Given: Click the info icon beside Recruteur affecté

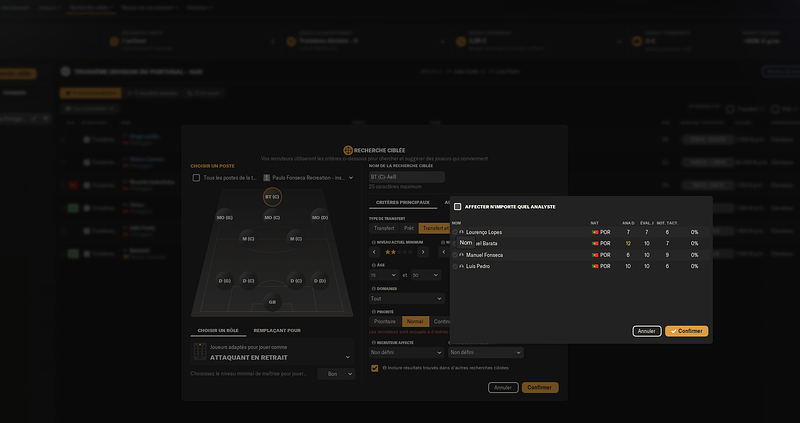Looking at the screenshot, I should pyautogui.click(x=373, y=343).
